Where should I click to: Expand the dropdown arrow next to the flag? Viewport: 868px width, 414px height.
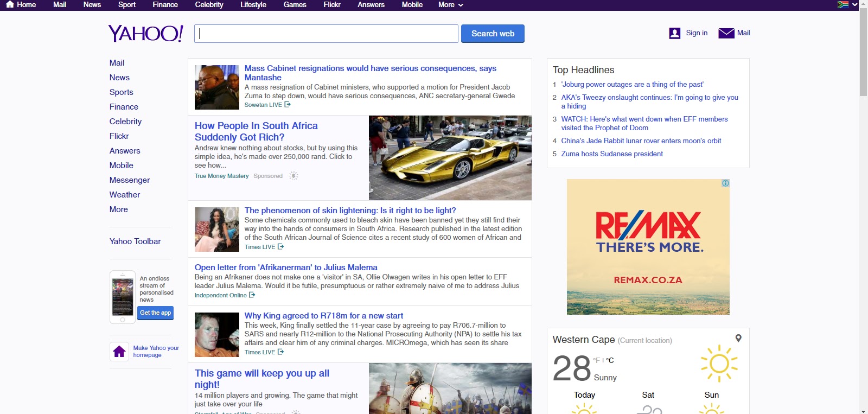[x=854, y=5]
